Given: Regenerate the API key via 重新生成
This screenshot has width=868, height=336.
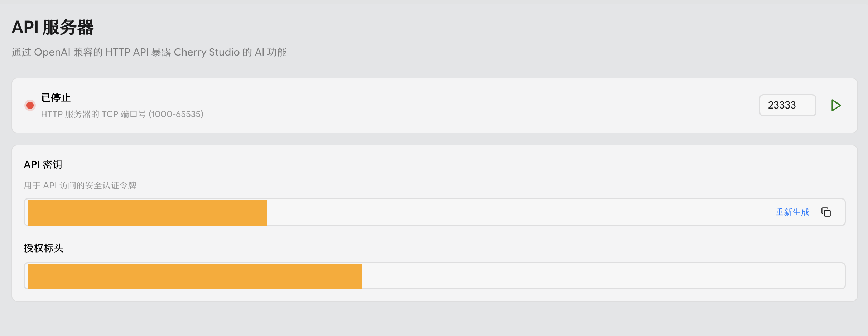Looking at the screenshot, I should tap(792, 212).
